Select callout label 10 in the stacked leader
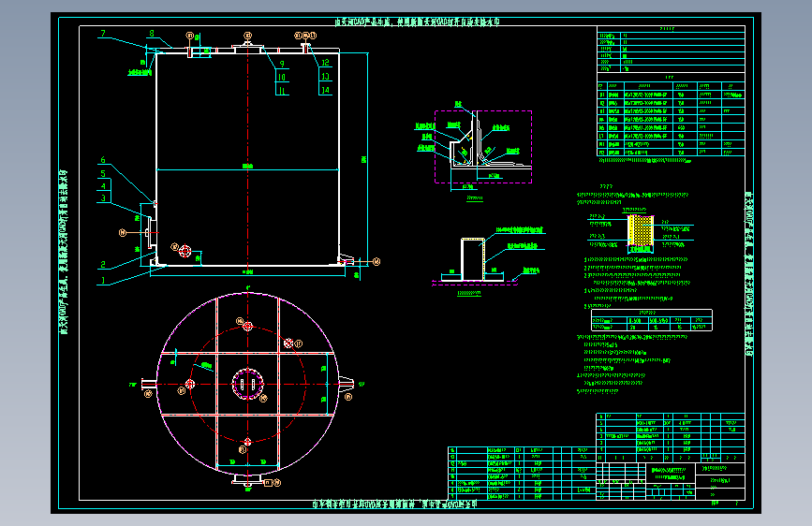The height and width of the screenshot is (526, 812). click(x=282, y=77)
